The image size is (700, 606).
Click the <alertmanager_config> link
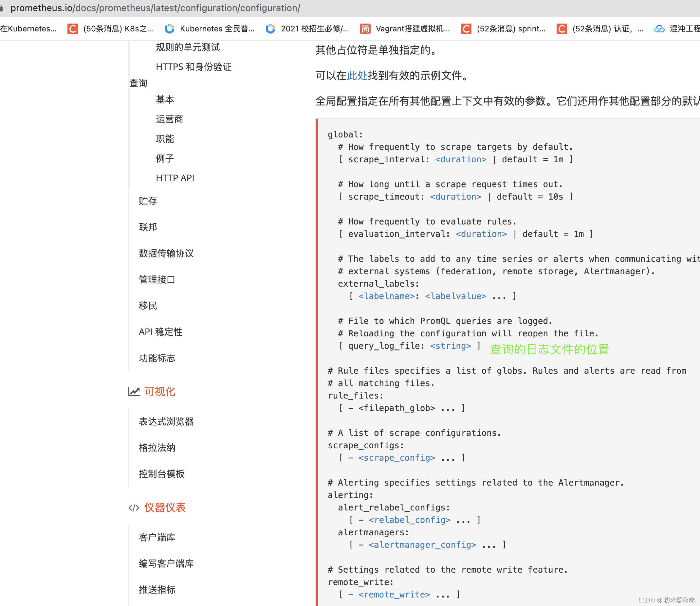click(423, 545)
